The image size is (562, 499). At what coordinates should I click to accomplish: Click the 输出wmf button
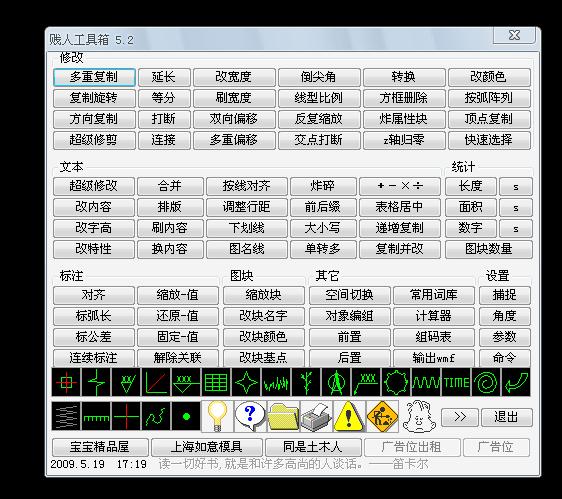pyautogui.click(x=434, y=358)
